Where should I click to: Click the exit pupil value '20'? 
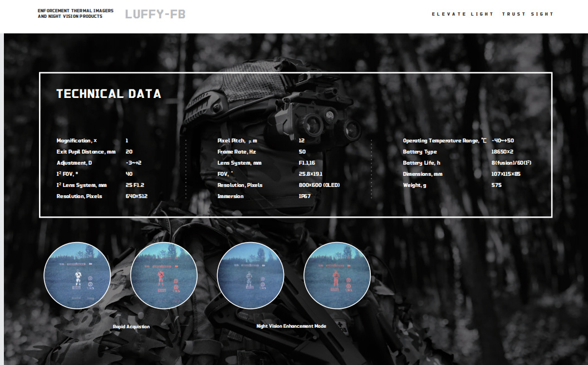pos(129,152)
